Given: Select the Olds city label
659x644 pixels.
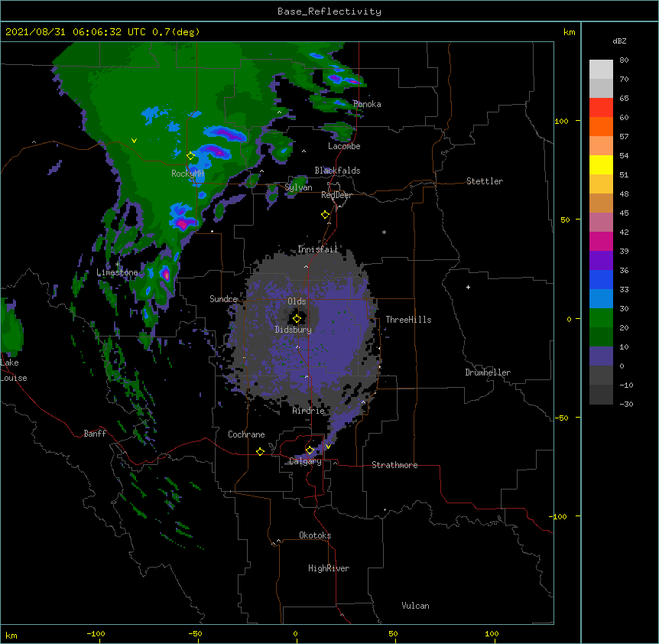Looking at the screenshot, I should (297, 301).
